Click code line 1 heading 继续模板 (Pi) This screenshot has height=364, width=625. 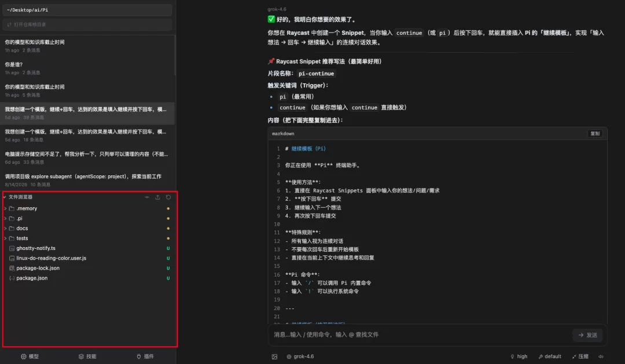click(x=308, y=149)
